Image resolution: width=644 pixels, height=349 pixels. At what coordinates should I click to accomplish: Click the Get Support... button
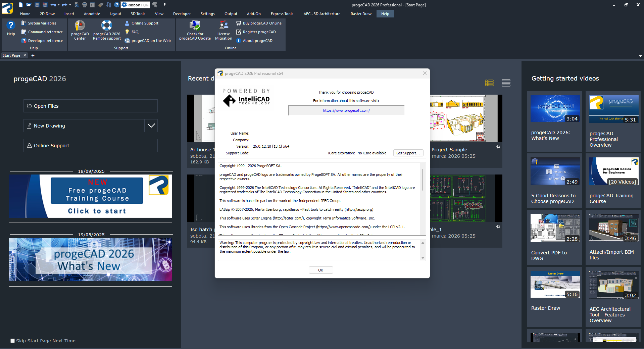(408, 153)
